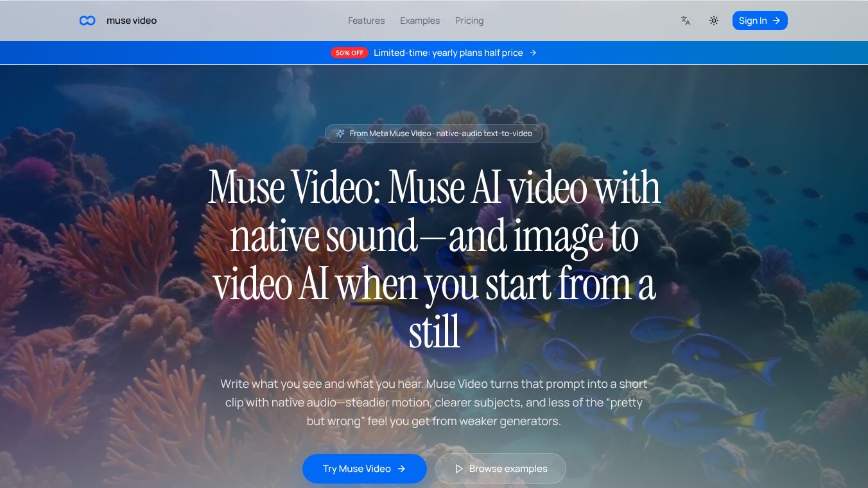Open the Features menu item
This screenshot has height=488, width=868.
367,21
